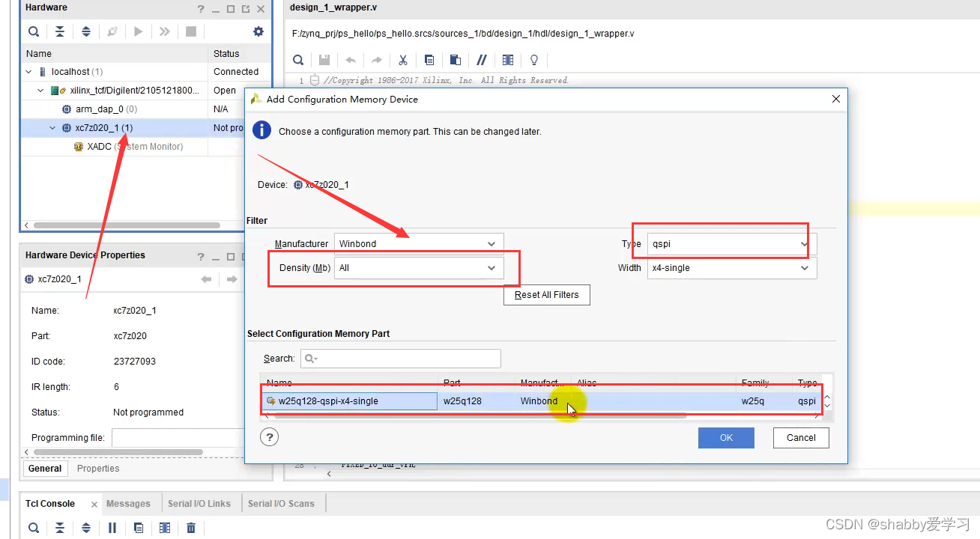
Task: Go to next object in Hardware Device Properties
Action: click(232, 279)
